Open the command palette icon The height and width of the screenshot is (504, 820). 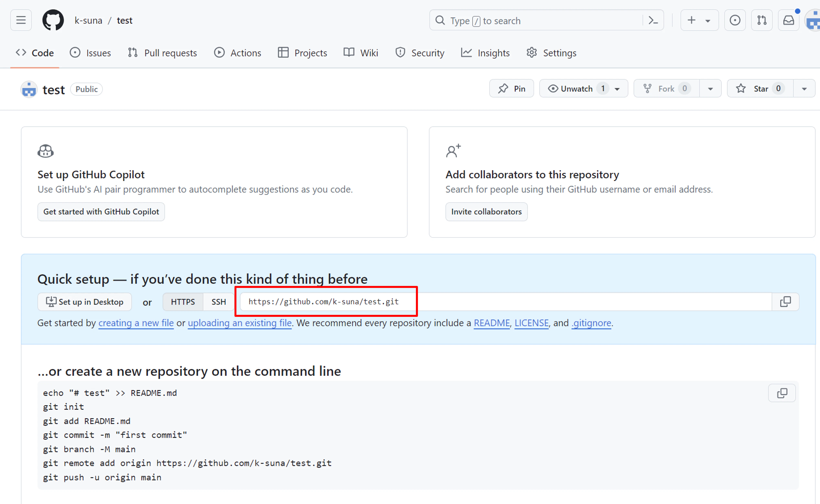(653, 21)
